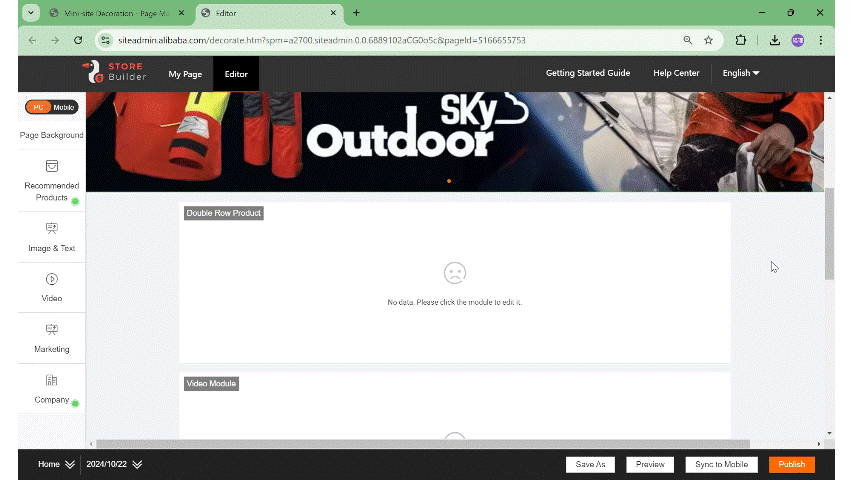Open the English language dropdown
The height and width of the screenshot is (480, 853).
(x=741, y=73)
